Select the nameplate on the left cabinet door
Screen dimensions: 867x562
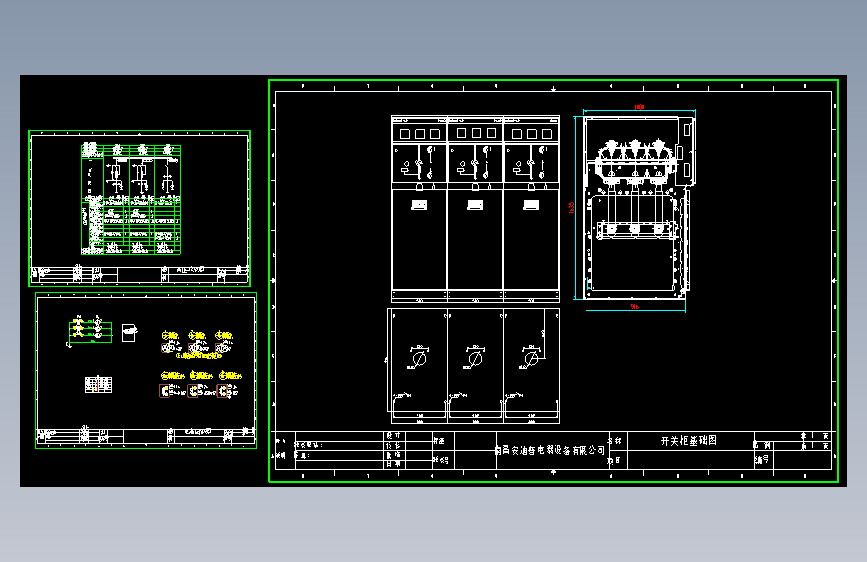pos(419,205)
